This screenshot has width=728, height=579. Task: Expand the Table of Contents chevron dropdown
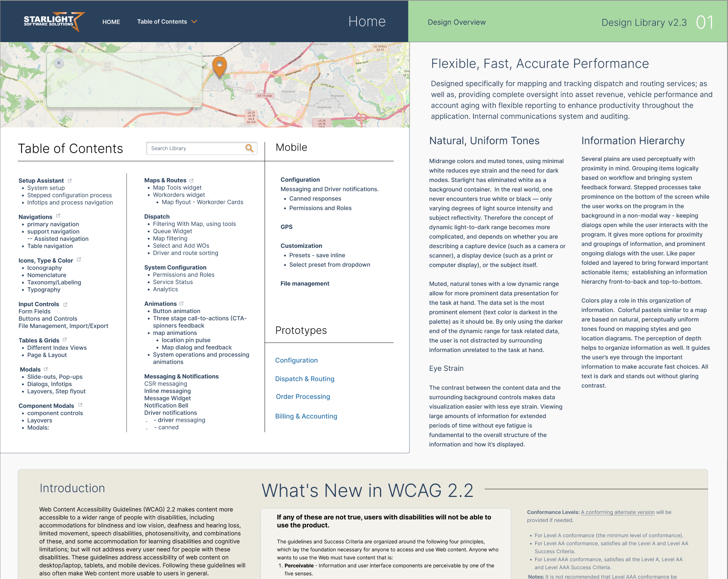click(194, 22)
